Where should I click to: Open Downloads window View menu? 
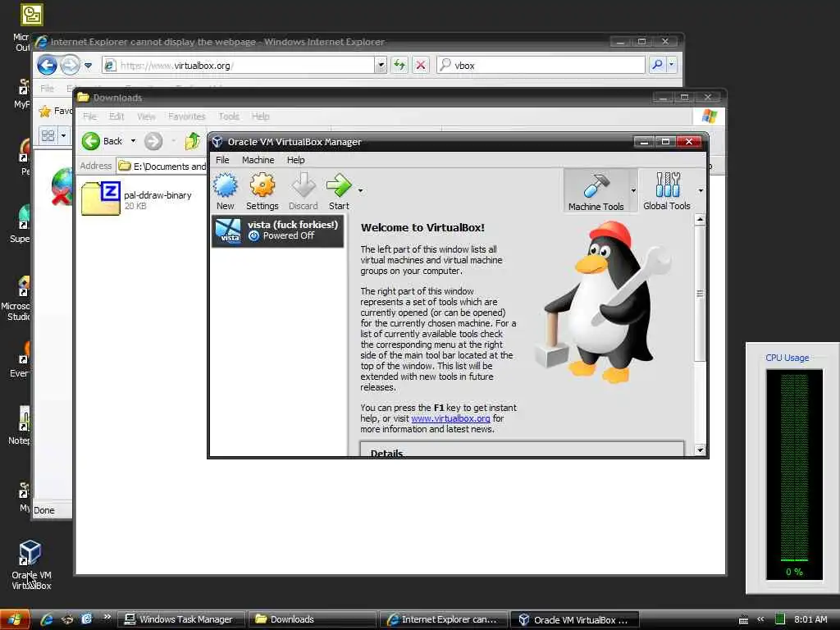click(146, 116)
